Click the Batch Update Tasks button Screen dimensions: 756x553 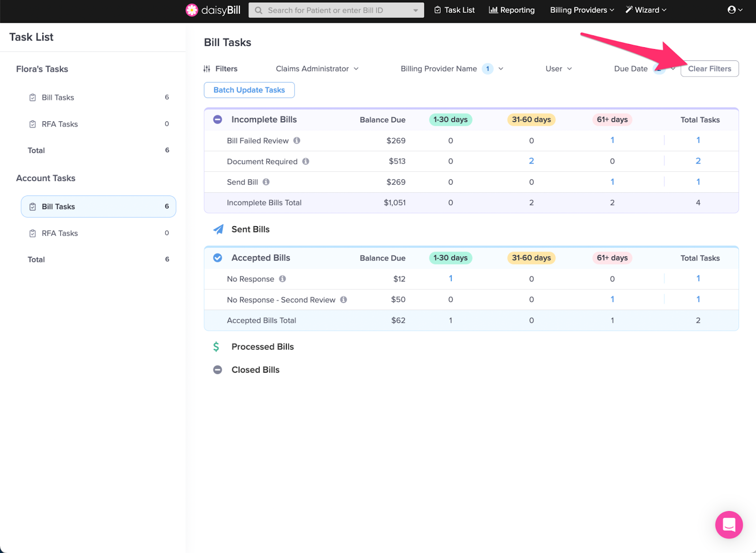click(x=249, y=90)
